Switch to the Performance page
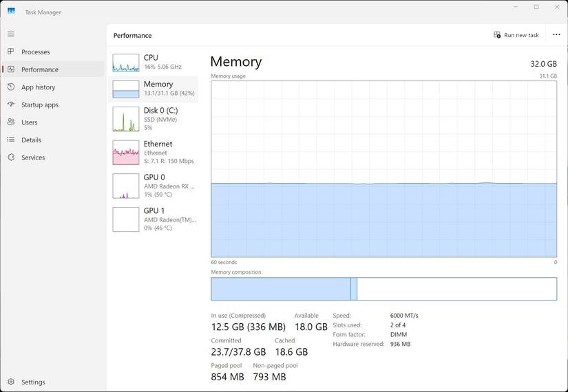 pos(53,69)
